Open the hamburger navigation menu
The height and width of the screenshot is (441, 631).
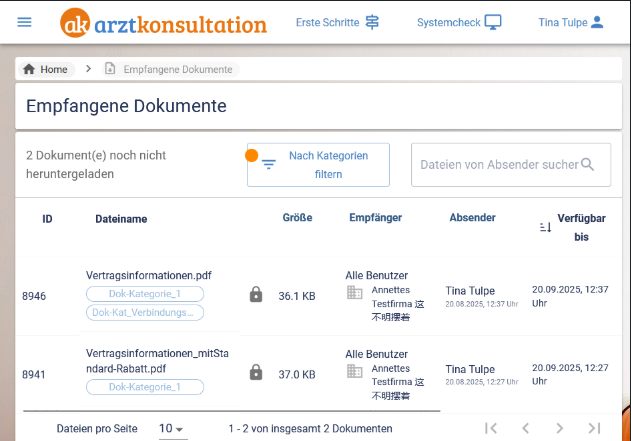(x=24, y=22)
